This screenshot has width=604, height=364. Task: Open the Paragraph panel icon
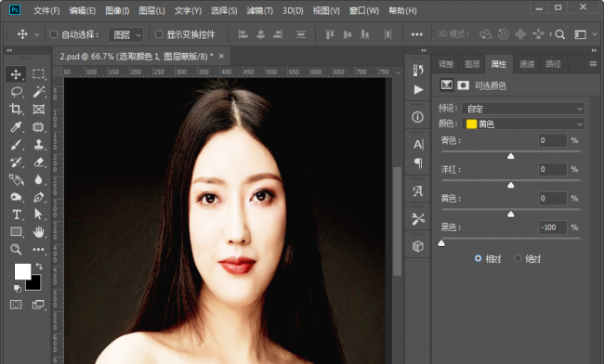point(418,163)
